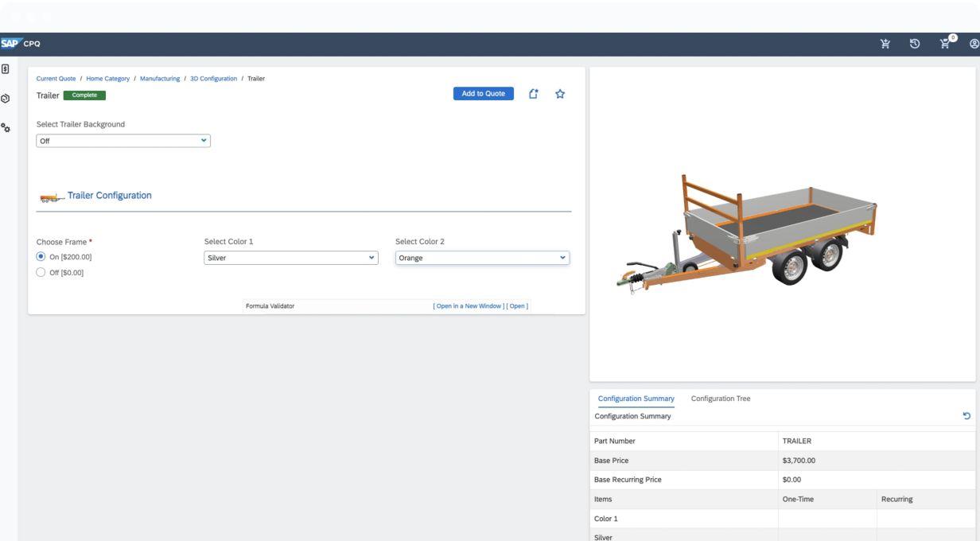Screen dimensions: 980x541
Task: Open the user profile icon
Action: pyautogui.click(x=974, y=44)
